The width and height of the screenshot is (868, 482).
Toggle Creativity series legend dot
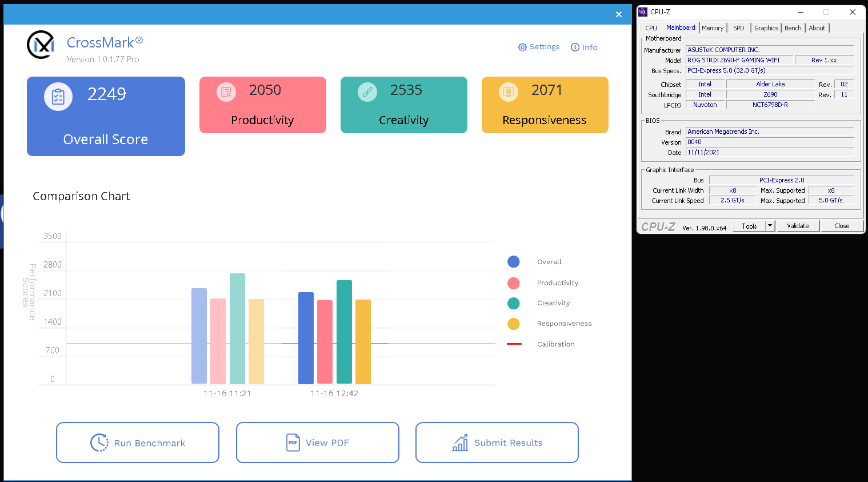(x=514, y=303)
